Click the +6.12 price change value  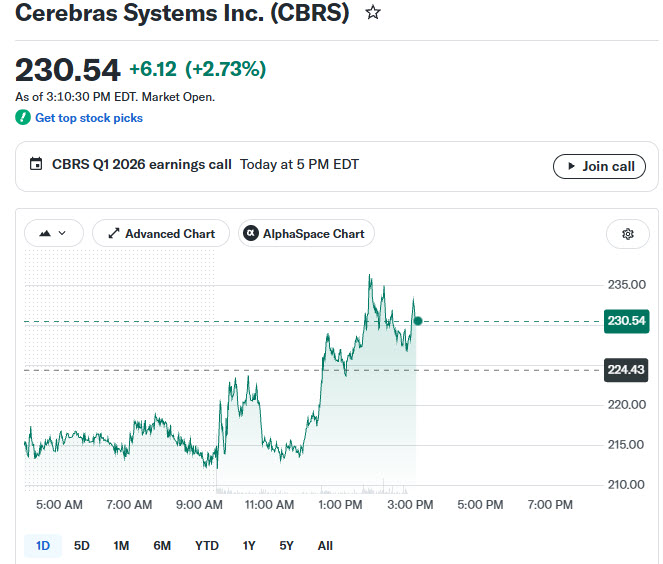[153, 69]
